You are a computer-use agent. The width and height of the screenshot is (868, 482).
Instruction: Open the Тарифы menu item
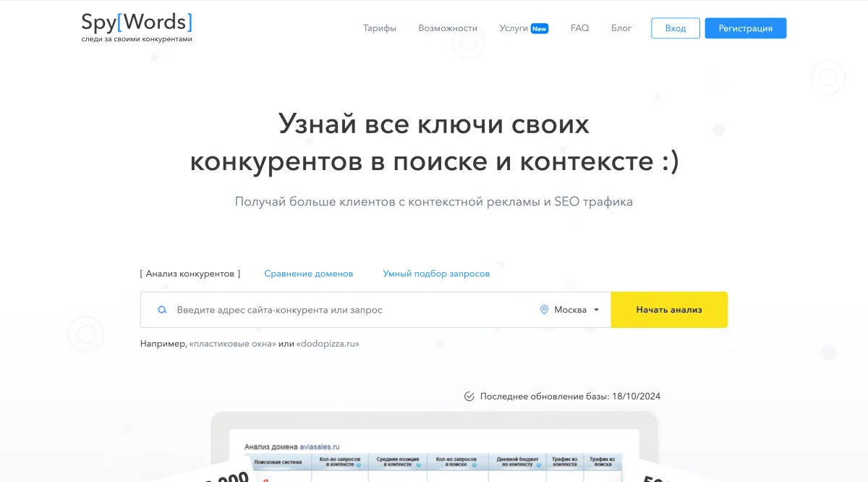[380, 28]
